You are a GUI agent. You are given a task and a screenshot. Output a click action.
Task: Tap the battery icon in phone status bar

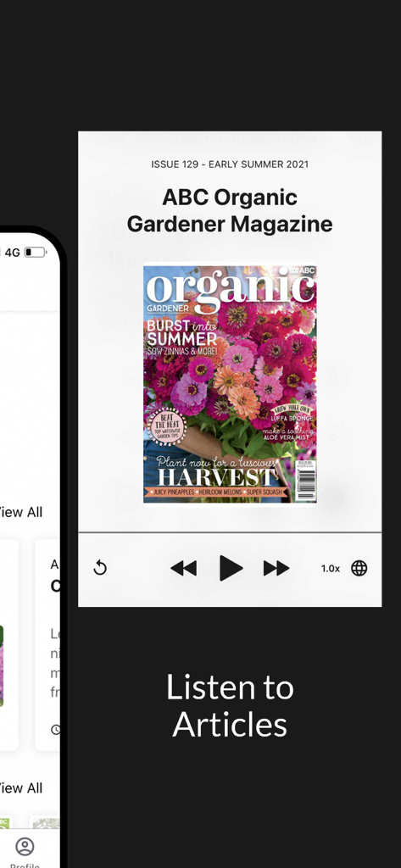pyautogui.click(x=36, y=253)
